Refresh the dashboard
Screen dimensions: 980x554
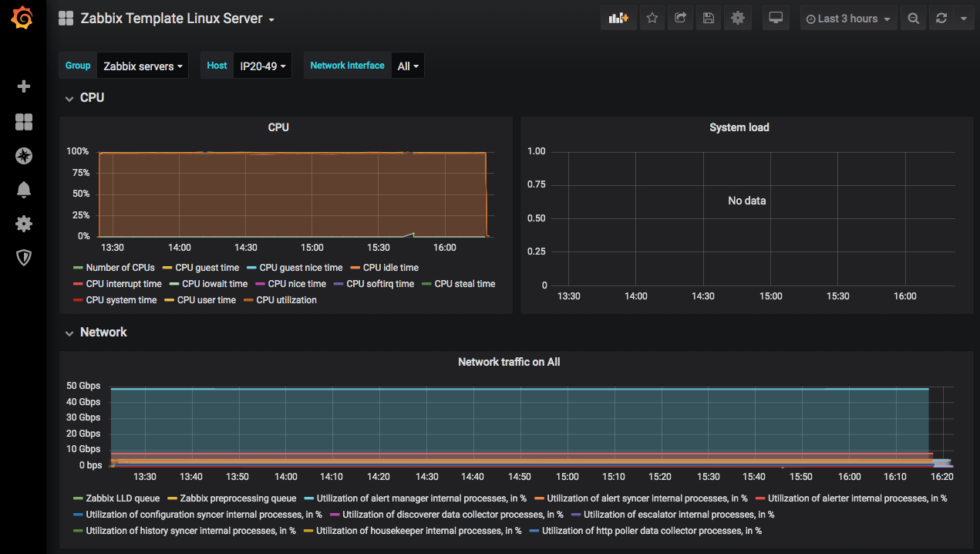(x=941, y=19)
